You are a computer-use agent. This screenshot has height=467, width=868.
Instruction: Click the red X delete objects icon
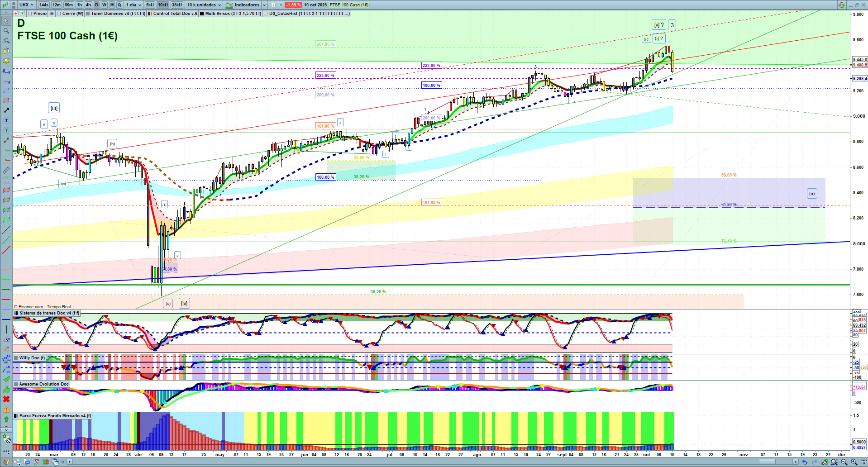[x=6, y=399]
